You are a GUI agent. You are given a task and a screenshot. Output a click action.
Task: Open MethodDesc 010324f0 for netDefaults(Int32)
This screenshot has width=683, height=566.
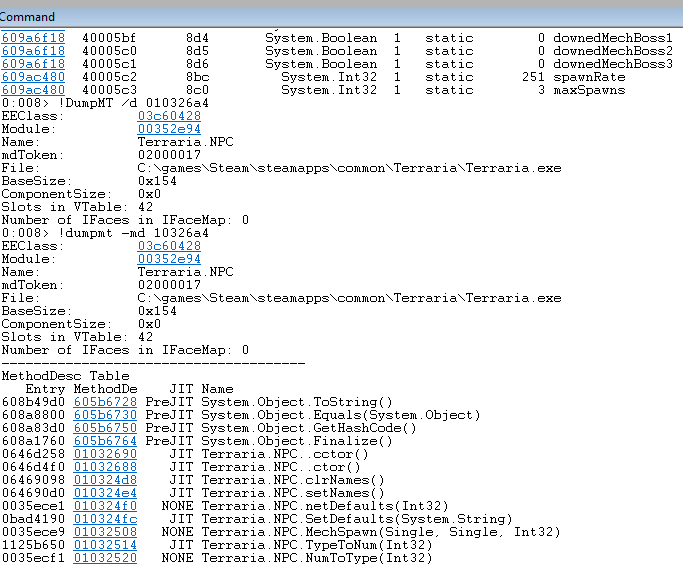click(105, 506)
